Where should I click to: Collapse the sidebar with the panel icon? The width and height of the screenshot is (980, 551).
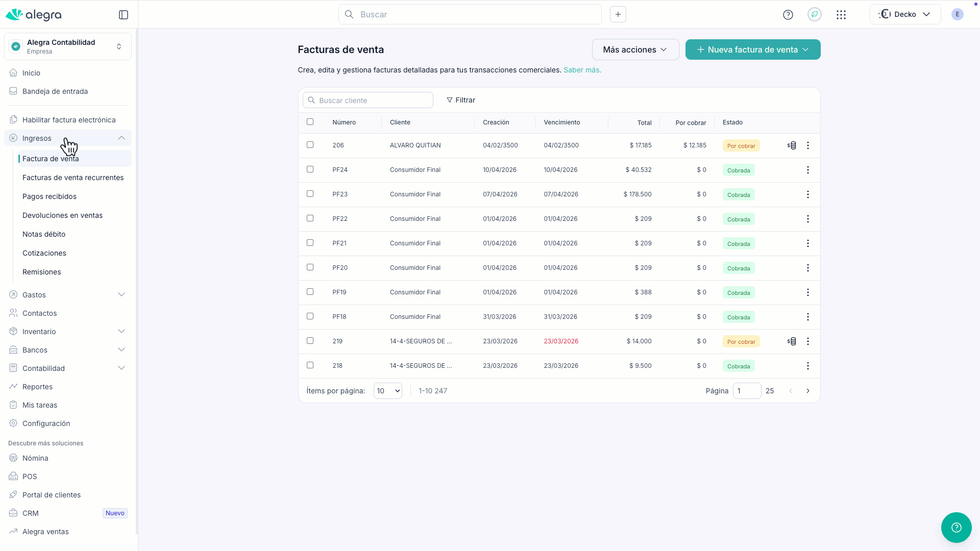124,15
